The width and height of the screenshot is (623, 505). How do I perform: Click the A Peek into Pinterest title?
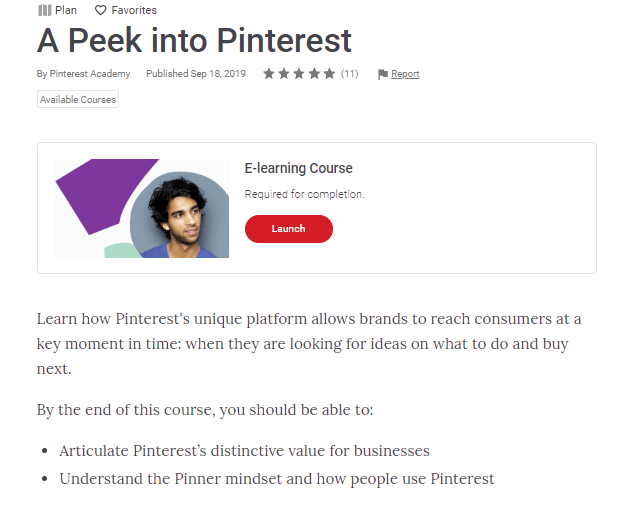pyautogui.click(x=194, y=41)
